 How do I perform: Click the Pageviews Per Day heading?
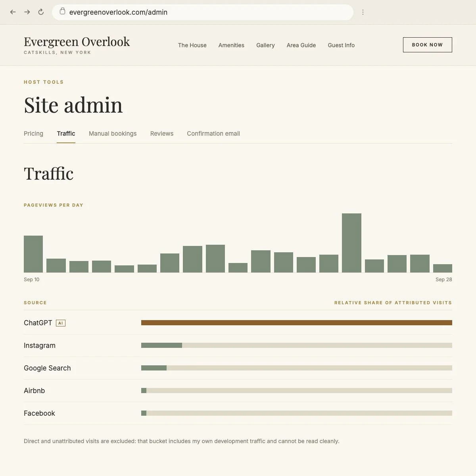54,205
